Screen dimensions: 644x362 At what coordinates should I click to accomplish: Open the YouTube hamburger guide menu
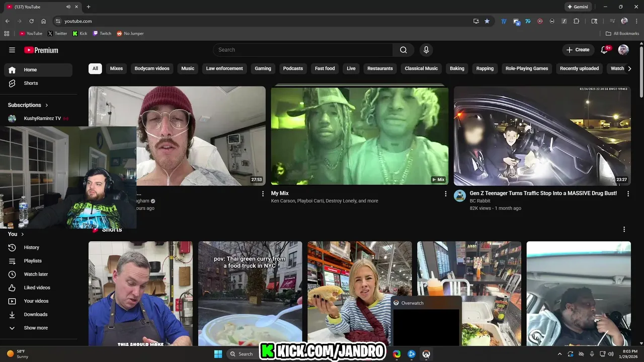pos(12,50)
